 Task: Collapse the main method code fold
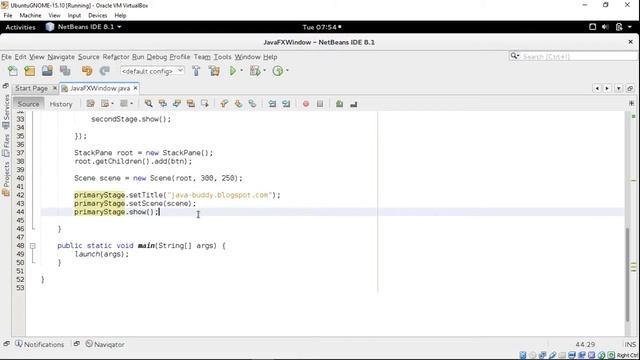point(33,246)
